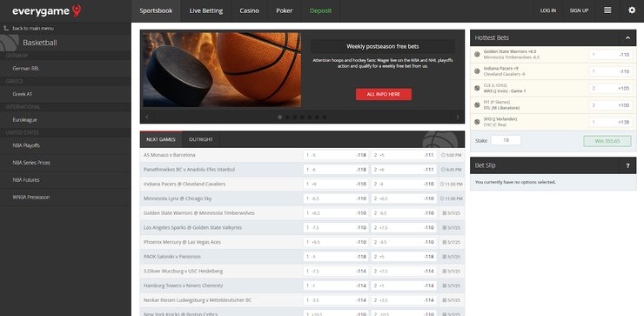Open the Sportsbook tab

[x=156, y=10]
